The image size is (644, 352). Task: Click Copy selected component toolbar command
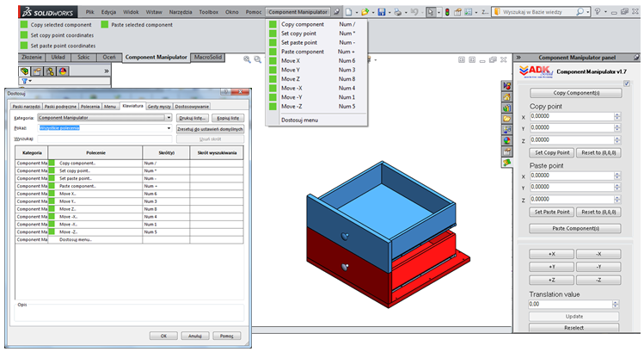tap(56, 25)
